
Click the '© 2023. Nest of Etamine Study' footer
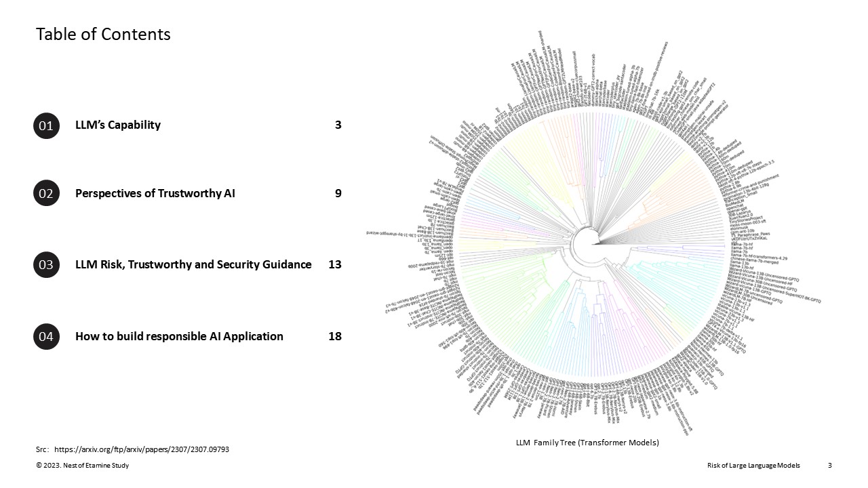[x=82, y=466]
